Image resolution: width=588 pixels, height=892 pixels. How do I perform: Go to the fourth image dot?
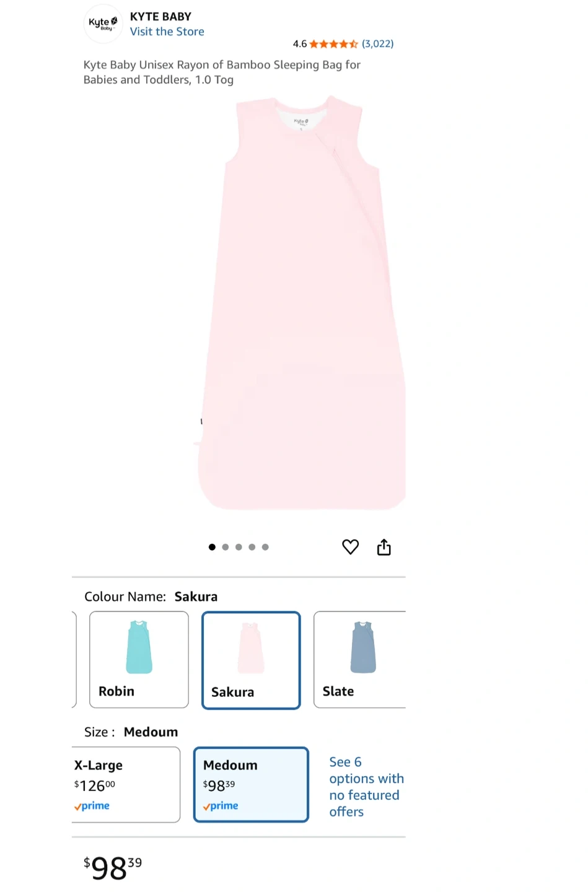[252, 547]
